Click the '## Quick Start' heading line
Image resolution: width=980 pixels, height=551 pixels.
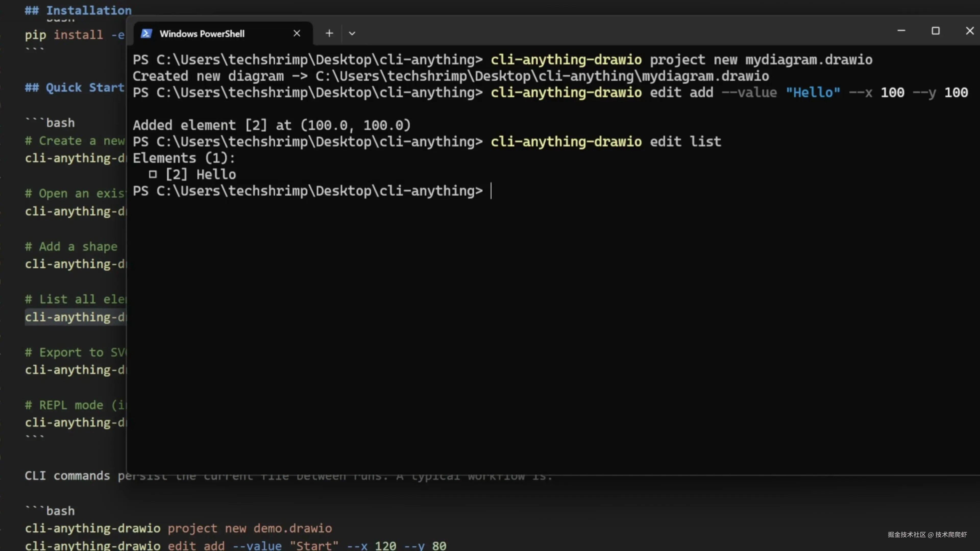pos(75,87)
